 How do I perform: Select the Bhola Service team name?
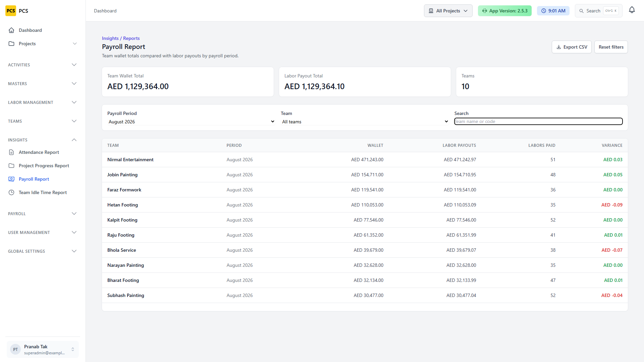click(122, 250)
